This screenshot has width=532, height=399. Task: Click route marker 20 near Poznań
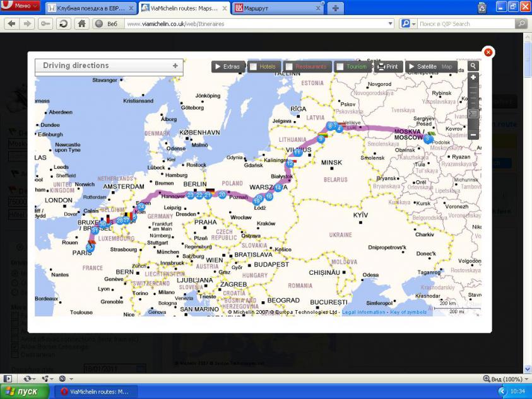click(222, 195)
